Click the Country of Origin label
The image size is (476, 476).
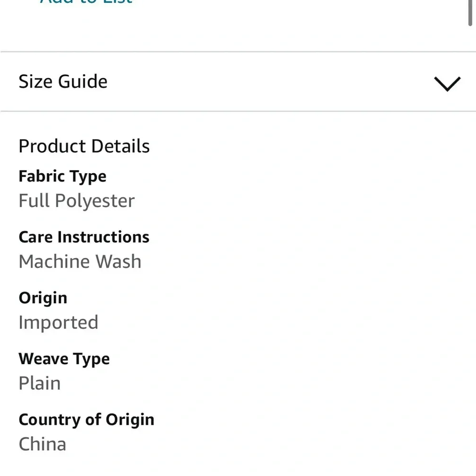[x=86, y=420]
